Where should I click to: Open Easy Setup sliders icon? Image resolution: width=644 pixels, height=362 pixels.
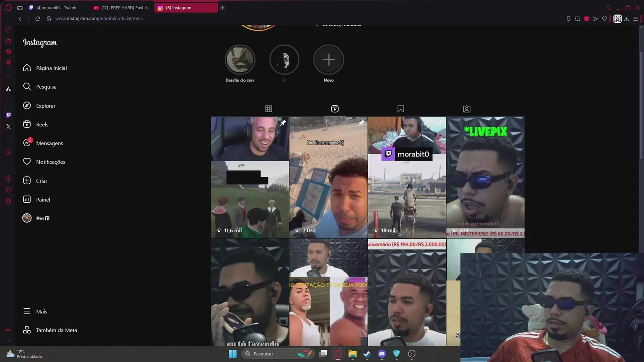tap(636, 19)
